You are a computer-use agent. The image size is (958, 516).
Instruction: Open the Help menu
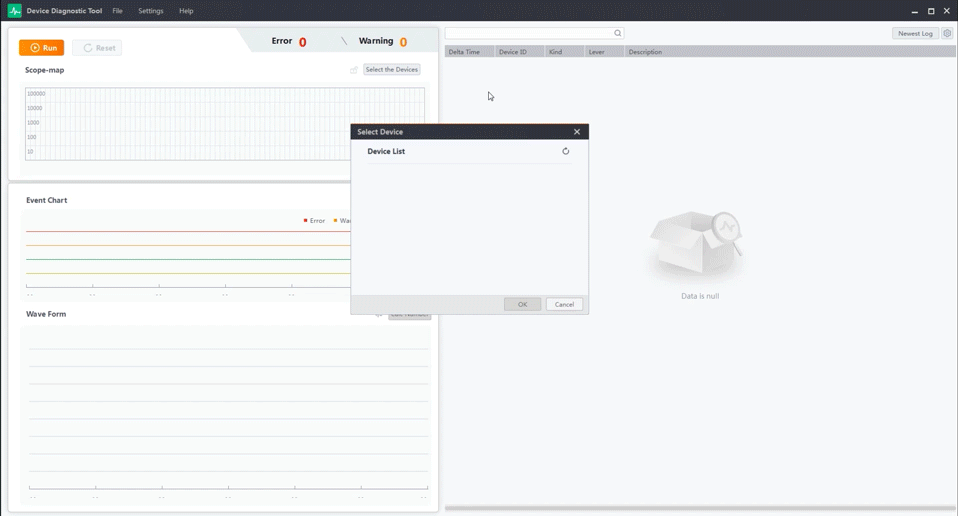click(186, 11)
